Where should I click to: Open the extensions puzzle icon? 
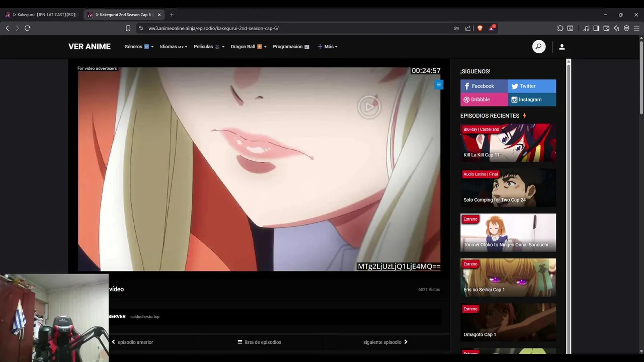pyautogui.click(x=560, y=28)
